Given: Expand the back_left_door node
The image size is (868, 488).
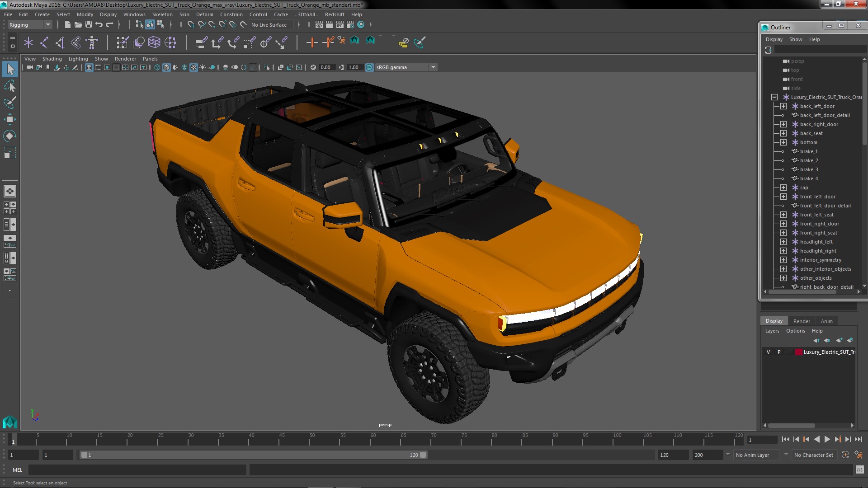Looking at the screenshot, I should (x=783, y=106).
